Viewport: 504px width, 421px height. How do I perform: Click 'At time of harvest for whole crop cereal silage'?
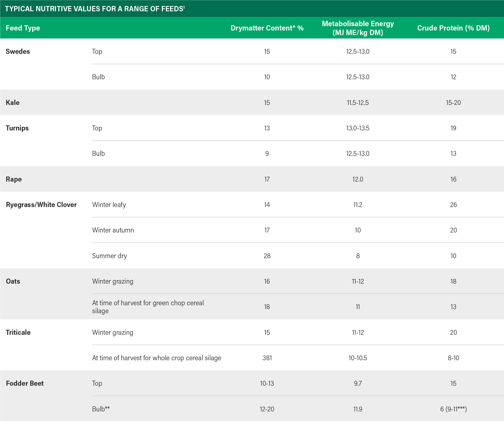coord(156,358)
